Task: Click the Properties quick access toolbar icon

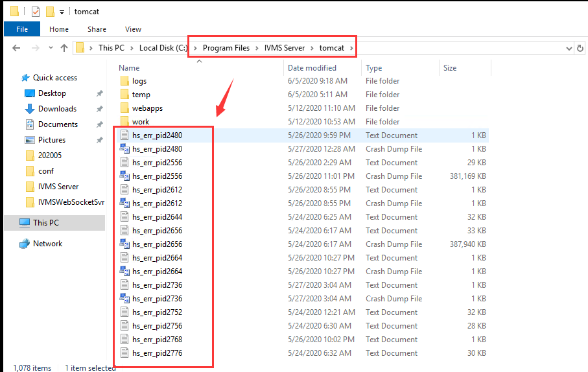Action: click(35, 12)
